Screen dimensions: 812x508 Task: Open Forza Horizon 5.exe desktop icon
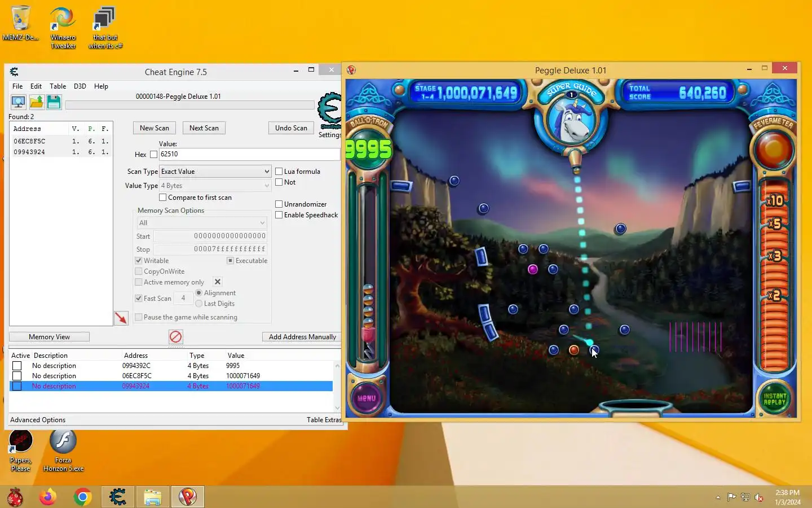click(63, 450)
